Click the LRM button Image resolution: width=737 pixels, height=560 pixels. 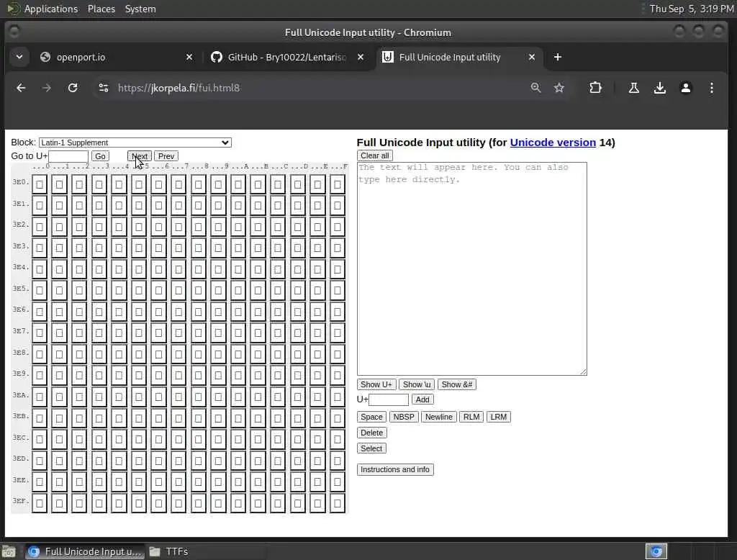[498, 417]
